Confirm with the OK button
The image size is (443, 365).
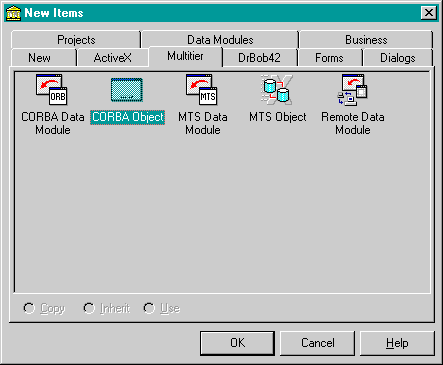237,343
